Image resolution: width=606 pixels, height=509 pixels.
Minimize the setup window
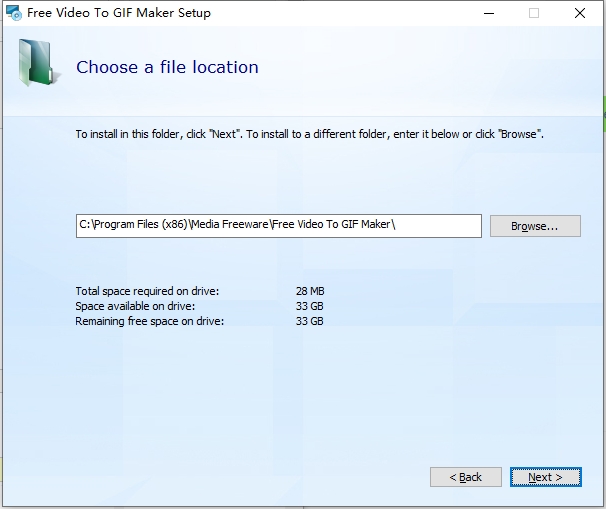488,14
